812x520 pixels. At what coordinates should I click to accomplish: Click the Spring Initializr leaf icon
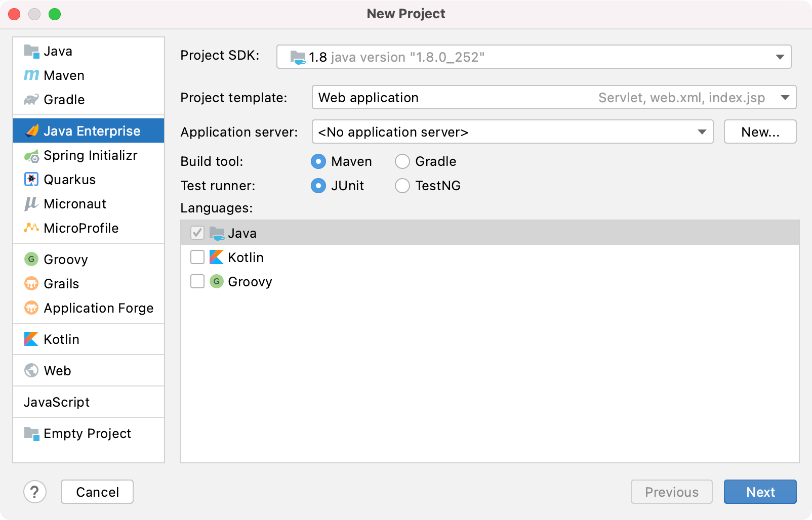click(x=31, y=156)
